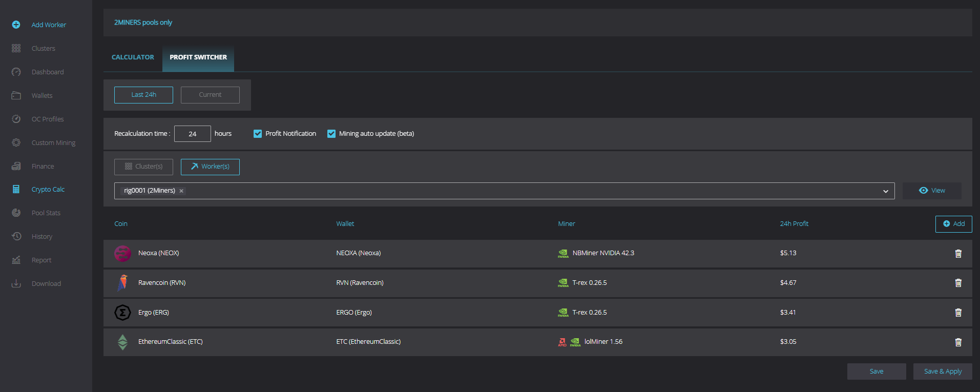Uncheck the Profit Notification checkbox
This screenshot has width=980, height=392.
pyautogui.click(x=258, y=134)
